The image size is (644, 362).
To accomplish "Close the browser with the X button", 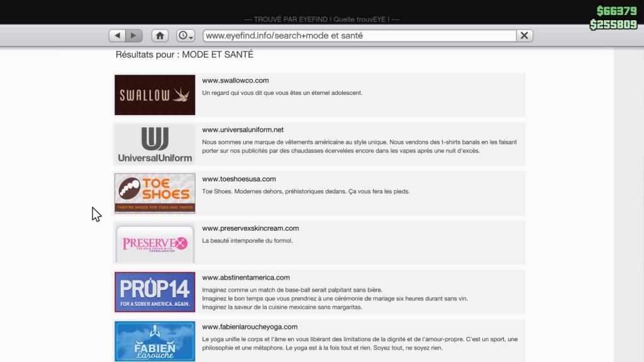I will (x=525, y=36).
